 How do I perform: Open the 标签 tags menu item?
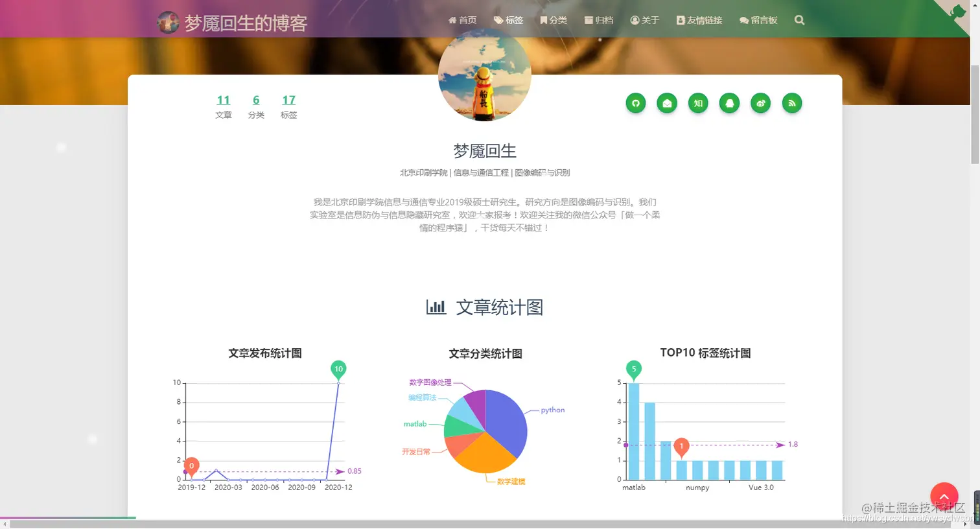point(508,20)
